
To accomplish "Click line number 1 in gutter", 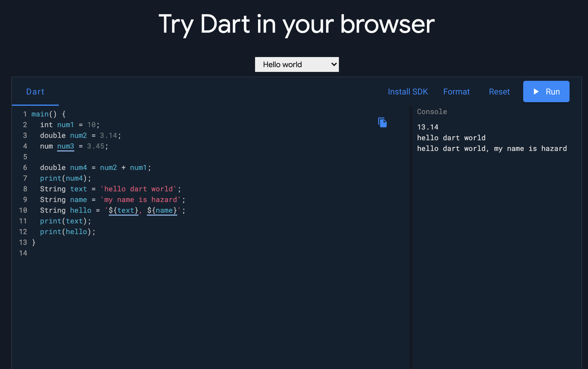I will click(x=25, y=114).
